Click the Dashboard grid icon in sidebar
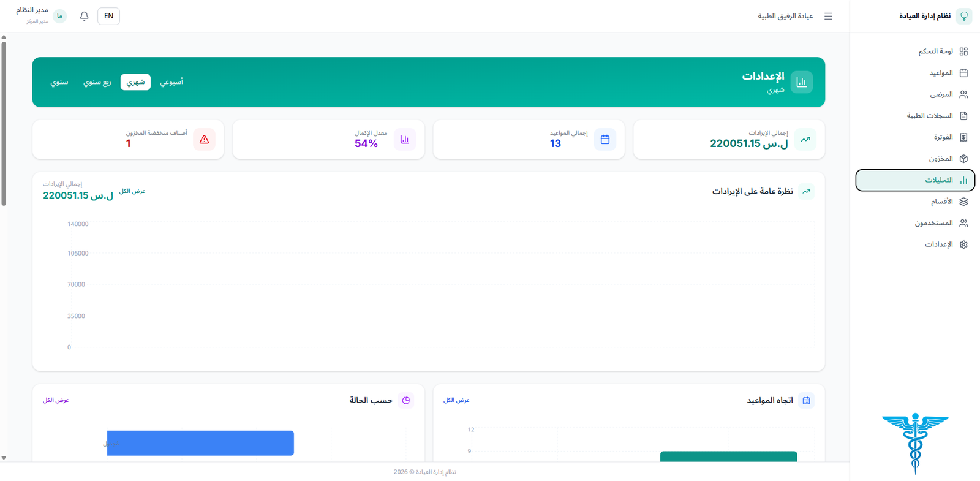Viewport: 980px width, 481px height. click(963, 51)
